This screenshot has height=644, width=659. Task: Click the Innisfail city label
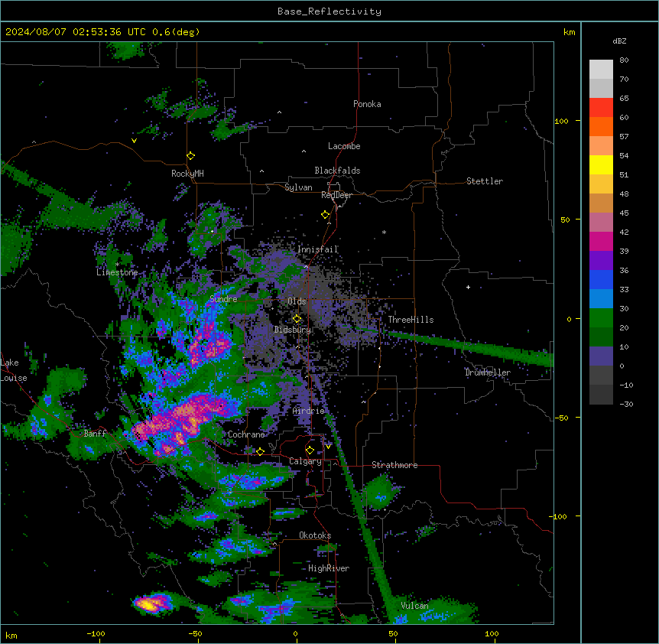coord(318,249)
